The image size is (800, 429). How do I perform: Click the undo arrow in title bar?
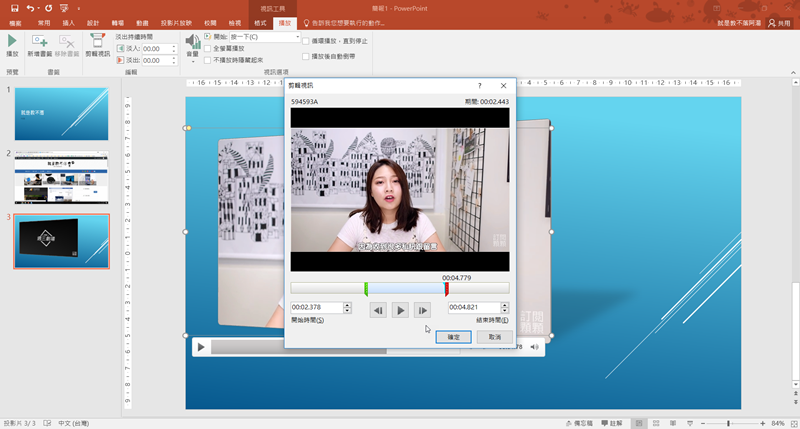[31, 7]
